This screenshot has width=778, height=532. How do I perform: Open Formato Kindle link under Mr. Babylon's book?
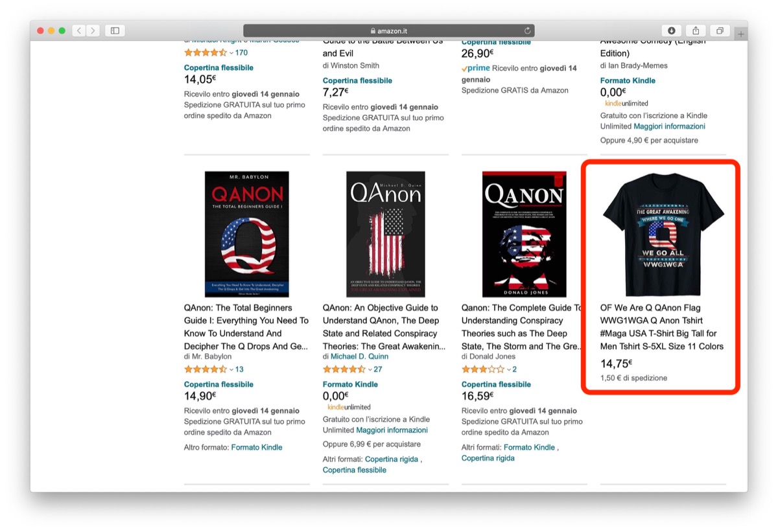[x=255, y=447]
